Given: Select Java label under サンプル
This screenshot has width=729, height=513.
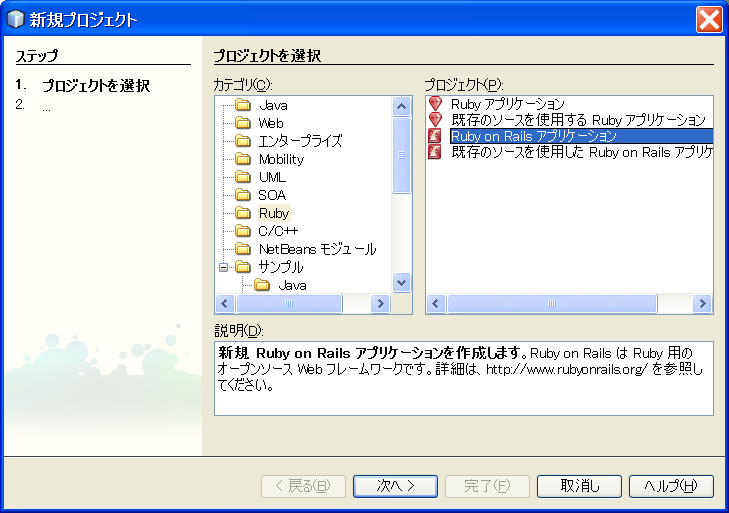Looking at the screenshot, I should 292,285.
